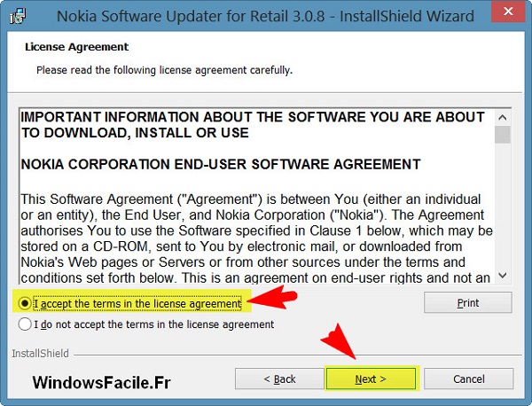Continue with the 'Next >' button
This screenshot has height=406, width=532.
pos(371,379)
